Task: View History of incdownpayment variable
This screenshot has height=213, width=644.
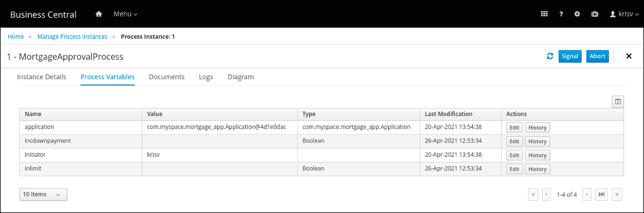Action: 537,141
